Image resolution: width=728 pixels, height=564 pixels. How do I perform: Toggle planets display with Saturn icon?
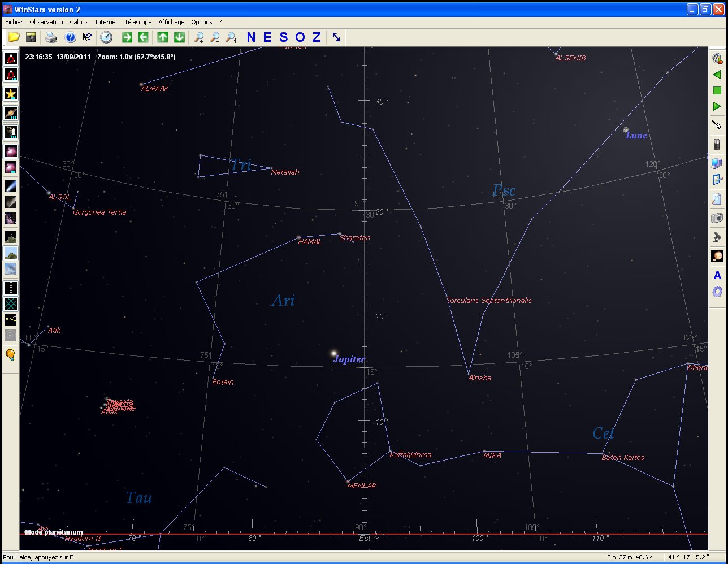click(x=11, y=113)
